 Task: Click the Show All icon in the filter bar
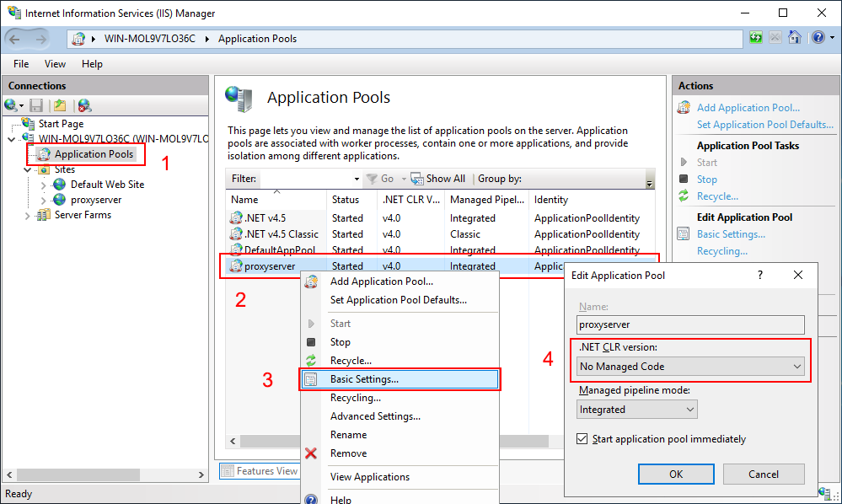(x=416, y=178)
